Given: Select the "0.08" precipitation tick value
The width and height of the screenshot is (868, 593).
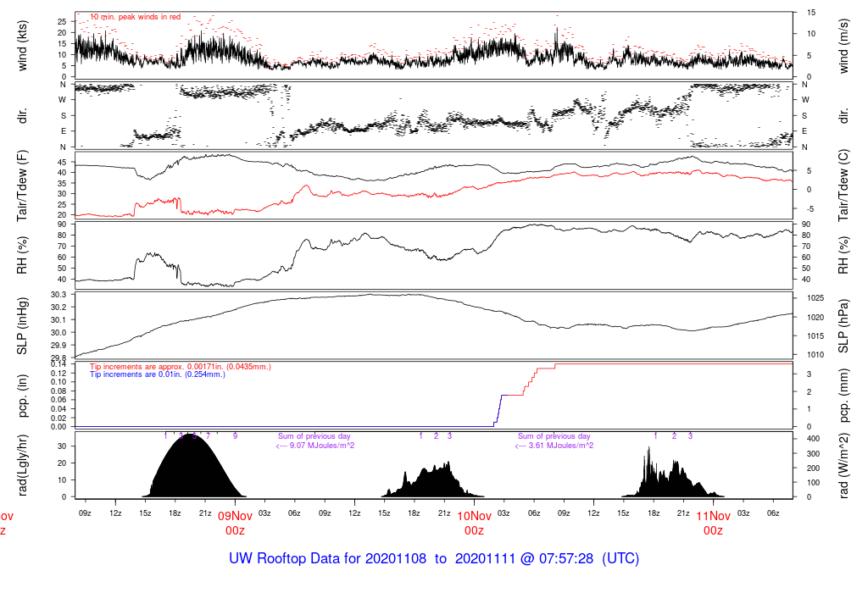Looking at the screenshot, I should [58, 391].
